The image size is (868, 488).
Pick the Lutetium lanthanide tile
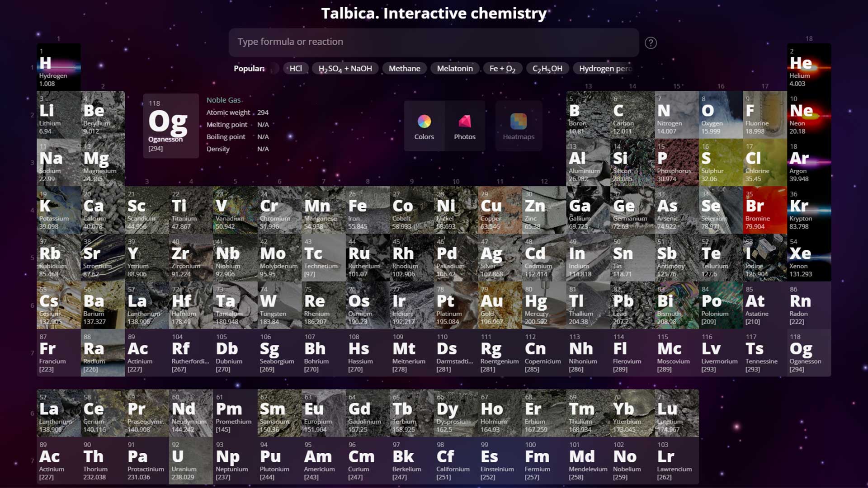677,413
